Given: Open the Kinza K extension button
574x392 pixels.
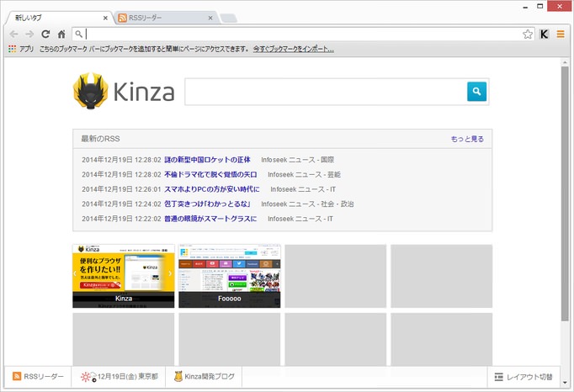Looking at the screenshot, I should click(545, 34).
